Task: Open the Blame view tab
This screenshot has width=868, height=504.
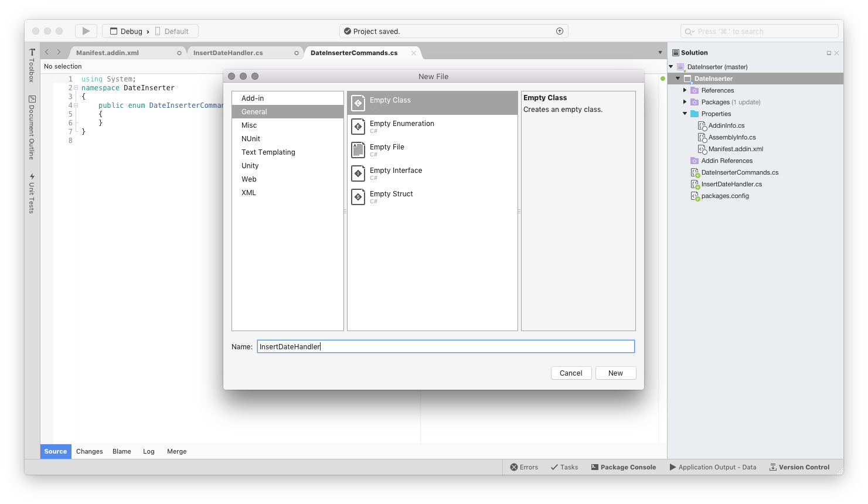Action: (122, 451)
